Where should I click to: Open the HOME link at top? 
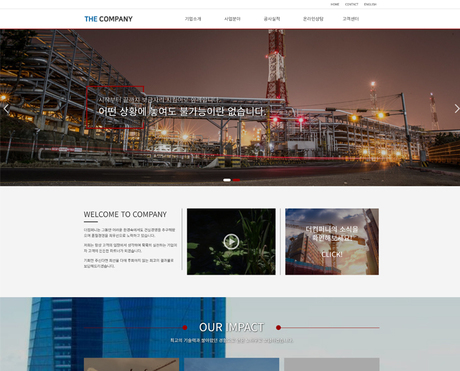(x=335, y=4)
